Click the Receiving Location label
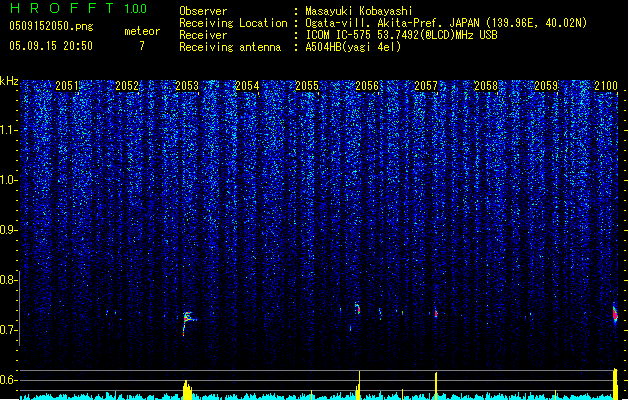The width and height of the screenshot is (629, 400). coord(233,23)
